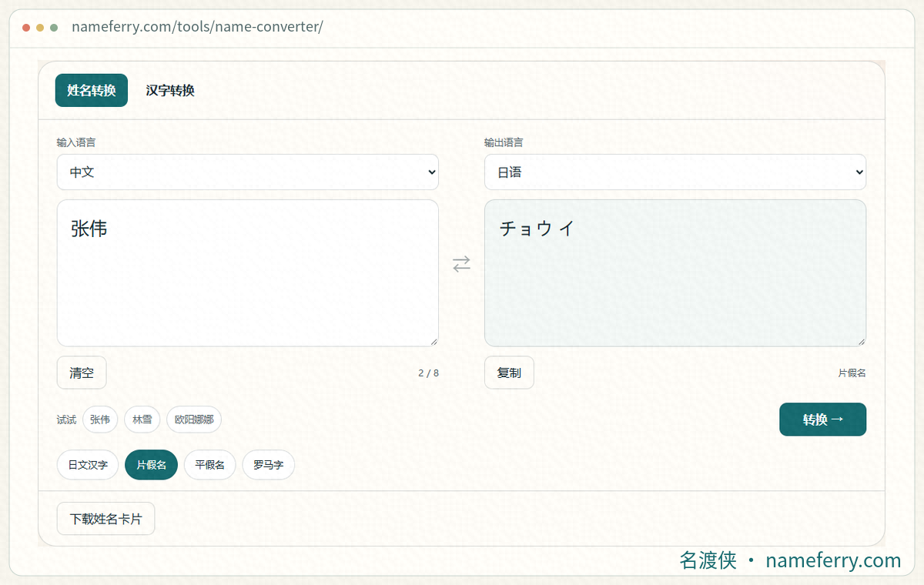Try the 欧阳娜娜 sample name chip
Image resolution: width=924 pixels, height=585 pixels.
(x=194, y=420)
